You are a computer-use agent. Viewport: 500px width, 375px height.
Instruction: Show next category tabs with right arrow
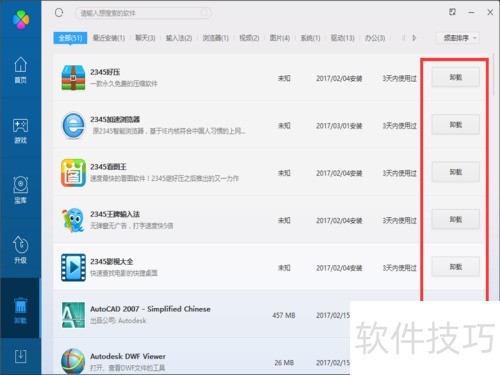coord(414,38)
